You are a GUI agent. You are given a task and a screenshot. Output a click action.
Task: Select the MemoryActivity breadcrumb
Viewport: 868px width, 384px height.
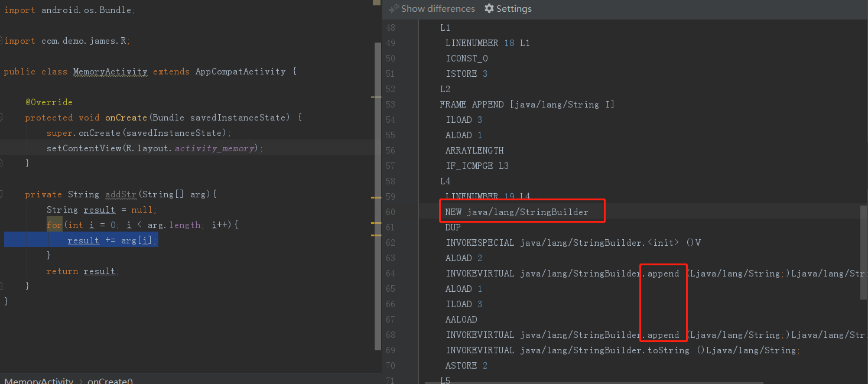pos(39,381)
